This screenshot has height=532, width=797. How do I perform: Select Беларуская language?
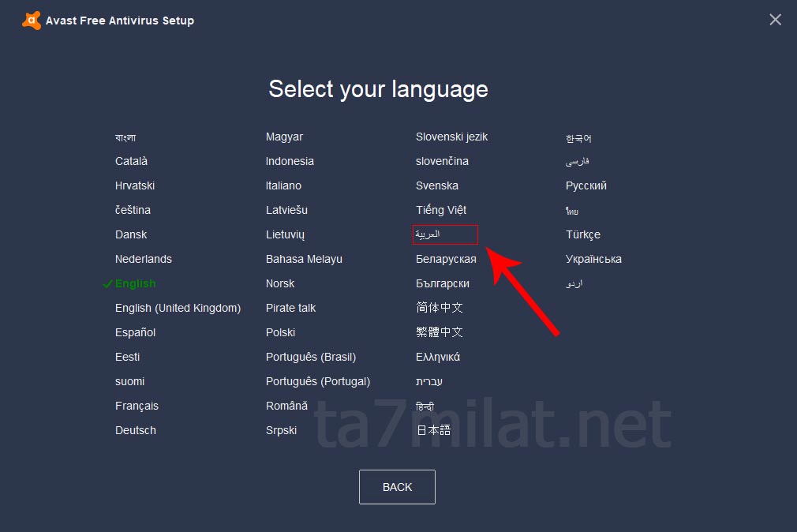(446, 259)
